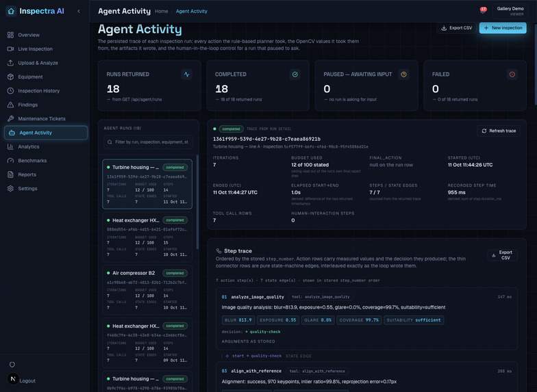This screenshot has width=537, height=392.
Task: Click the Maintenance Tickets wrench icon
Action: coord(11,119)
